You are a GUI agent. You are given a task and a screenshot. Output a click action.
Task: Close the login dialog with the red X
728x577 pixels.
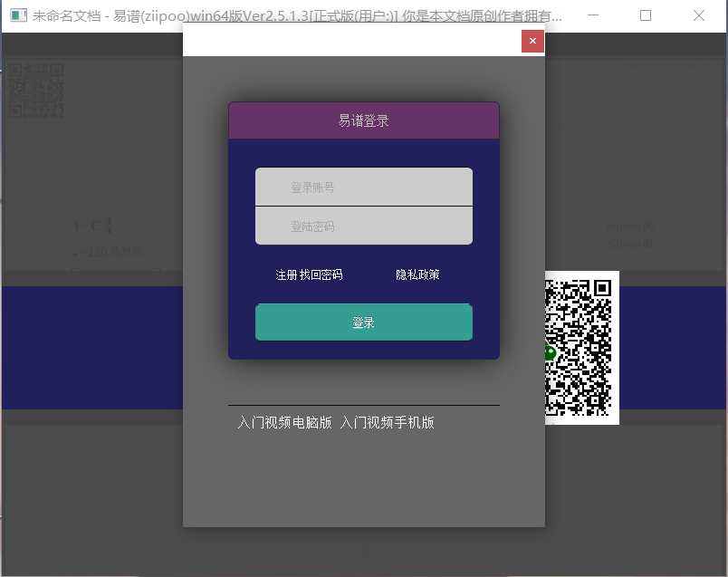tap(532, 41)
